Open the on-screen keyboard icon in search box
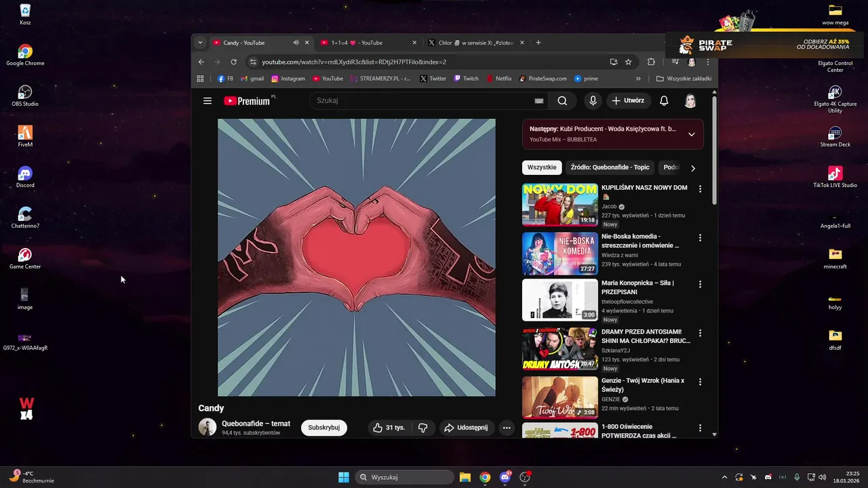This screenshot has height=488, width=868. [539, 101]
